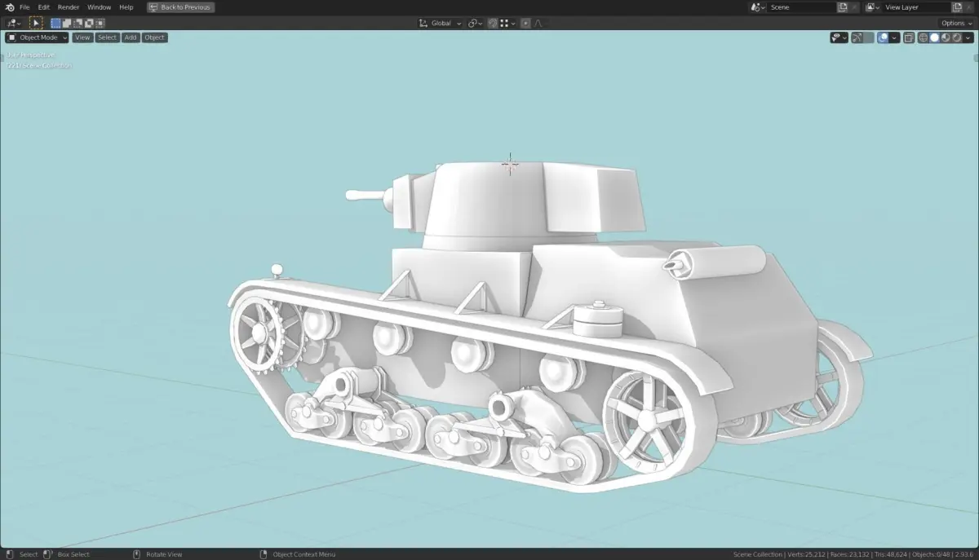Select the Tweak select tool icon

pyautogui.click(x=36, y=23)
